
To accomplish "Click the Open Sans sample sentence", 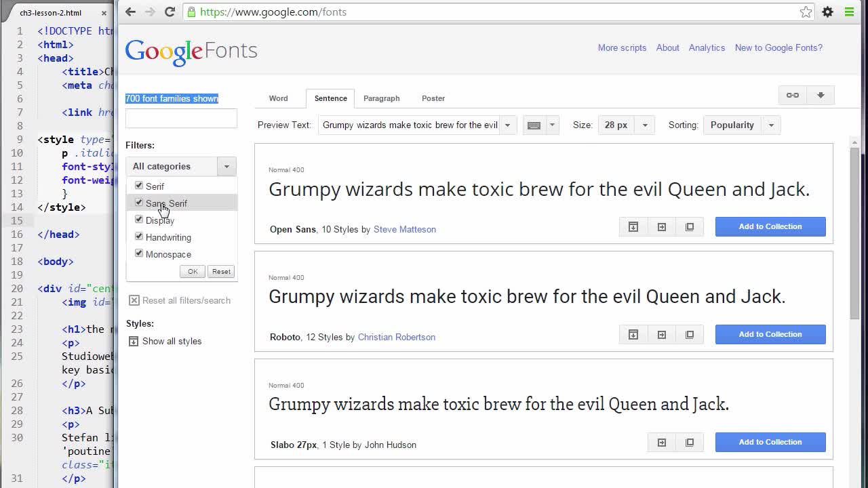I will coord(539,190).
